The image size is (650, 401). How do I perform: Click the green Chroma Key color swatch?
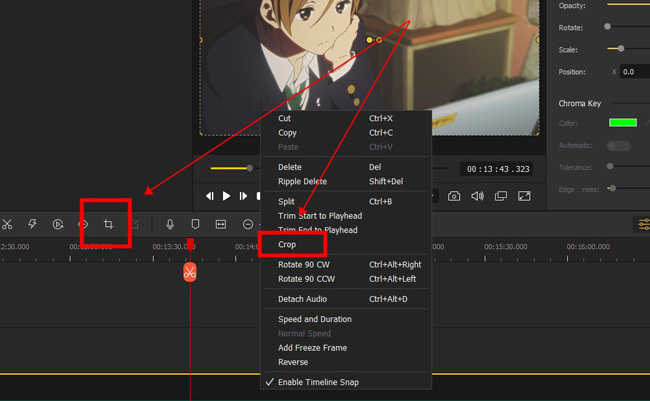click(623, 123)
